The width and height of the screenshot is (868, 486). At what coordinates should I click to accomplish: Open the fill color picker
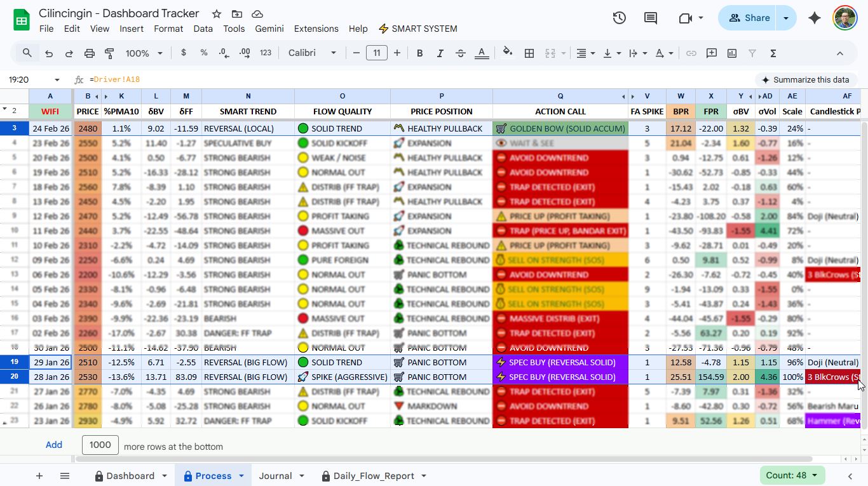click(507, 53)
